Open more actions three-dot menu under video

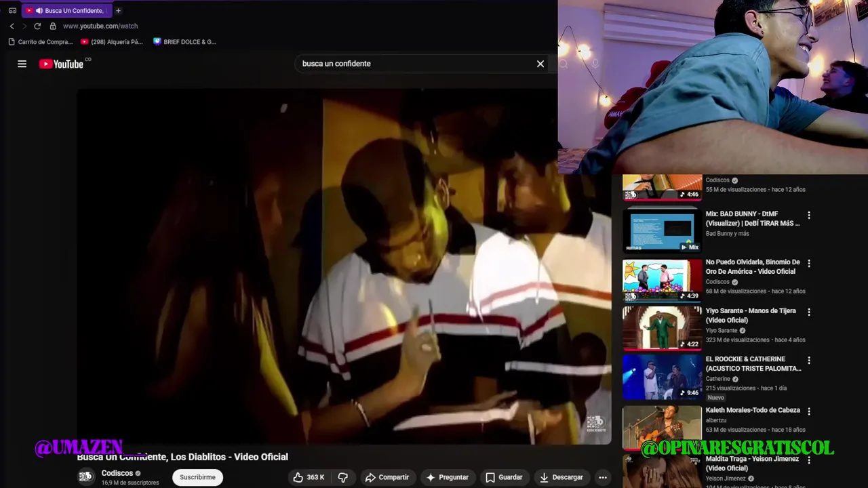602,477
